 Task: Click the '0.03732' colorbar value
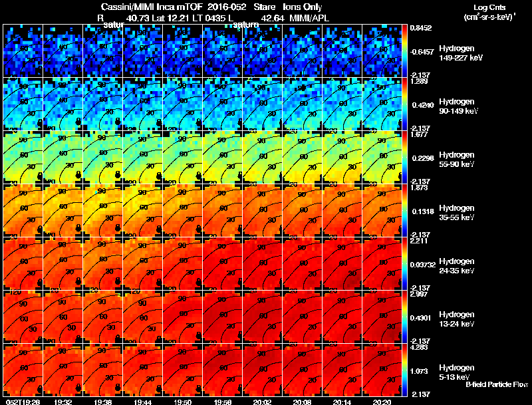pyautogui.click(x=423, y=265)
